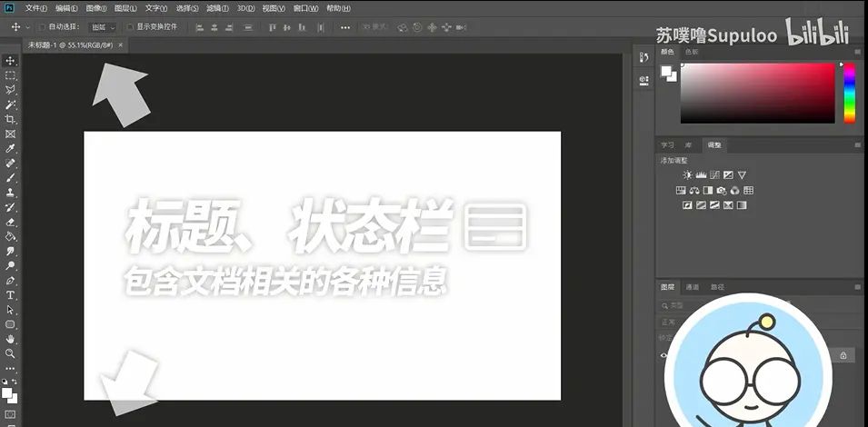Open the 文件(F) menu
Screen dimensions: 868x427
click(x=36, y=8)
